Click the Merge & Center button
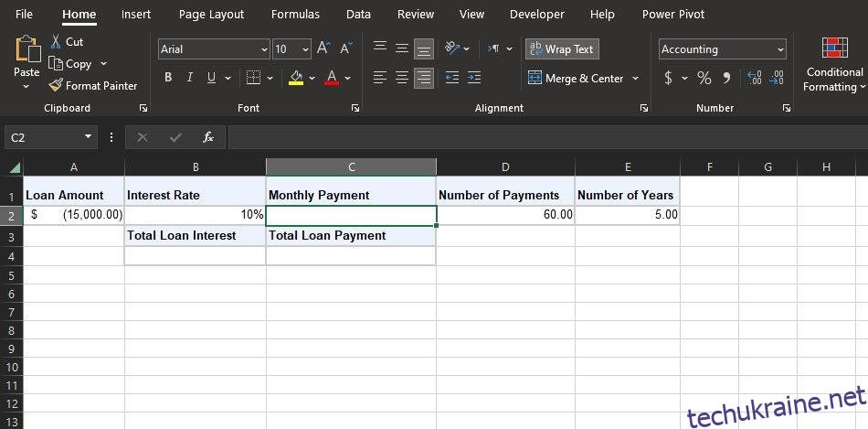 (577, 78)
